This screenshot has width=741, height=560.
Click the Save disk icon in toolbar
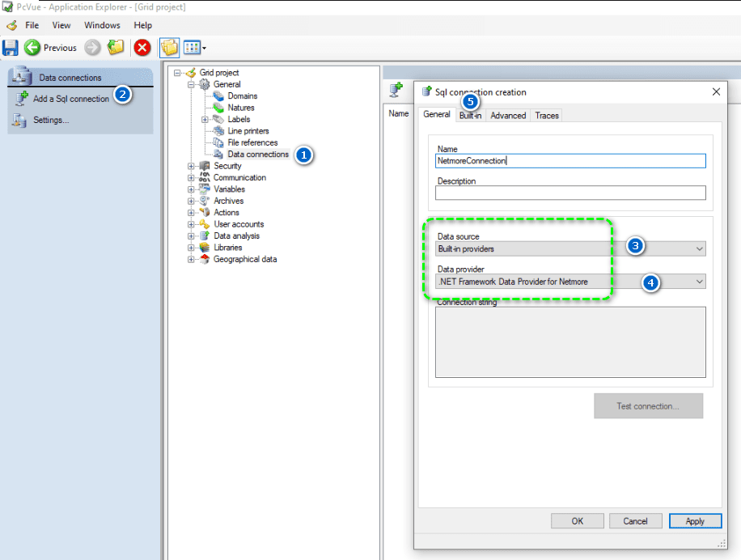[x=10, y=48]
